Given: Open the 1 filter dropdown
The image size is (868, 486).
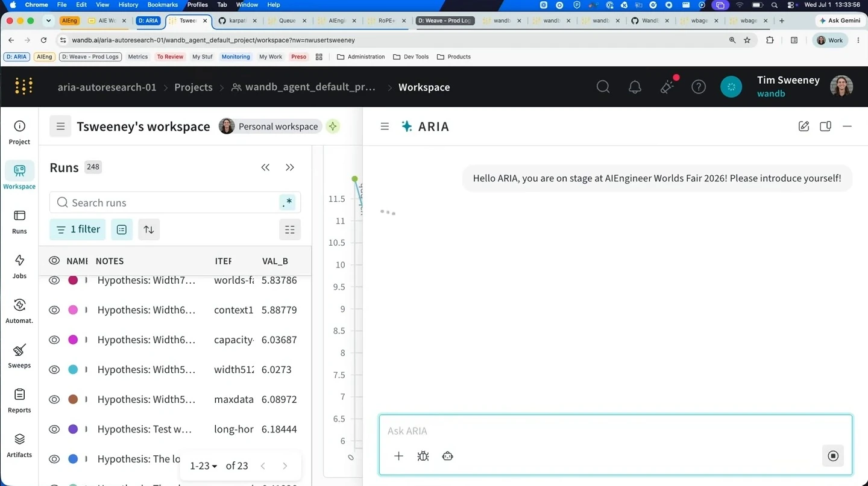Looking at the screenshot, I should coord(77,229).
